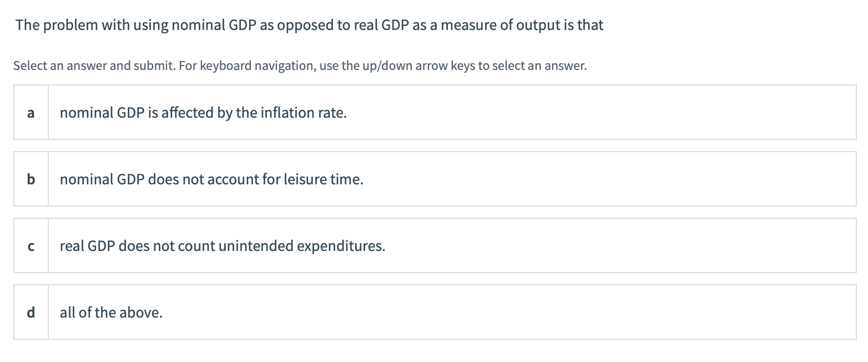The height and width of the screenshot is (362, 868).
Task: Click the third answer row
Action: pos(434,245)
